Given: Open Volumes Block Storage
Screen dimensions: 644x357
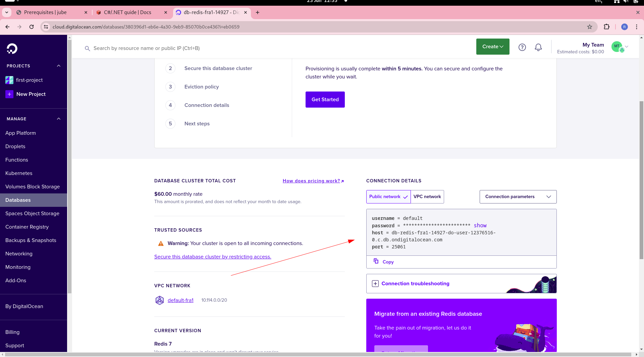Looking at the screenshot, I should [x=34, y=187].
